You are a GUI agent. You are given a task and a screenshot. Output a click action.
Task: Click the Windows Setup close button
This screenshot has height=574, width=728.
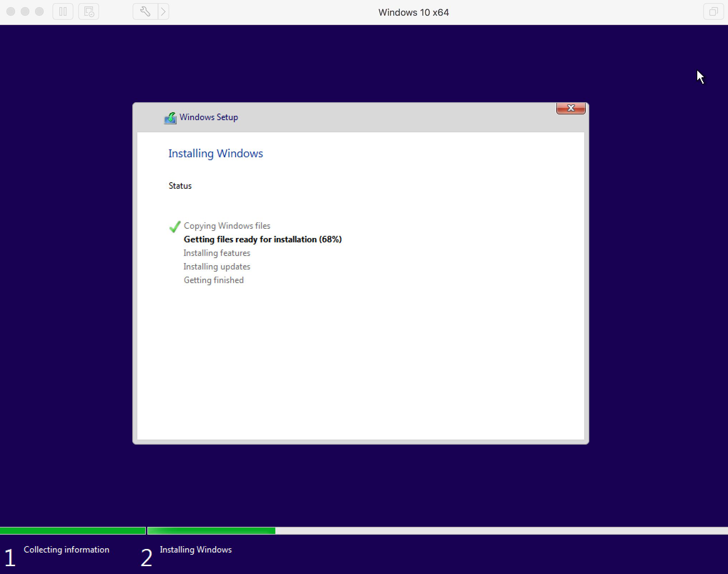coord(570,108)
